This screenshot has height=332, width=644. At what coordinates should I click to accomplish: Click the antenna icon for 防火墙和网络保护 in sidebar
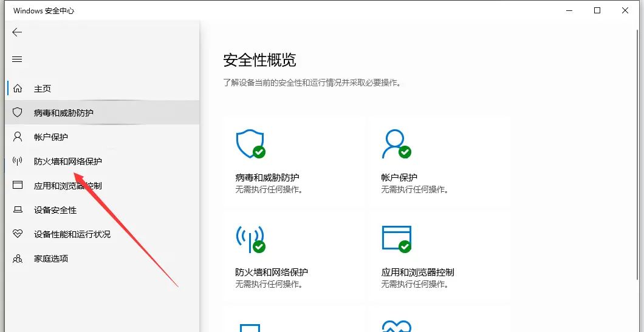click(x=17, y=161)
